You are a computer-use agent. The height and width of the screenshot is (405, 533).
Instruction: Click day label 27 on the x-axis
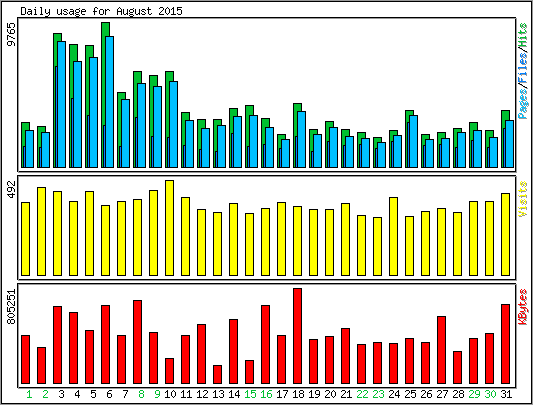(442, 394)
